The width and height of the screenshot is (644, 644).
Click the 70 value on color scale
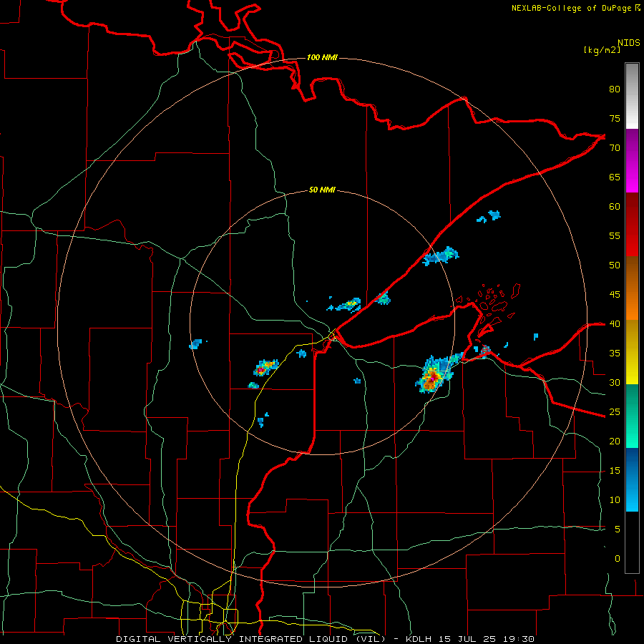(x=615, y=148)
